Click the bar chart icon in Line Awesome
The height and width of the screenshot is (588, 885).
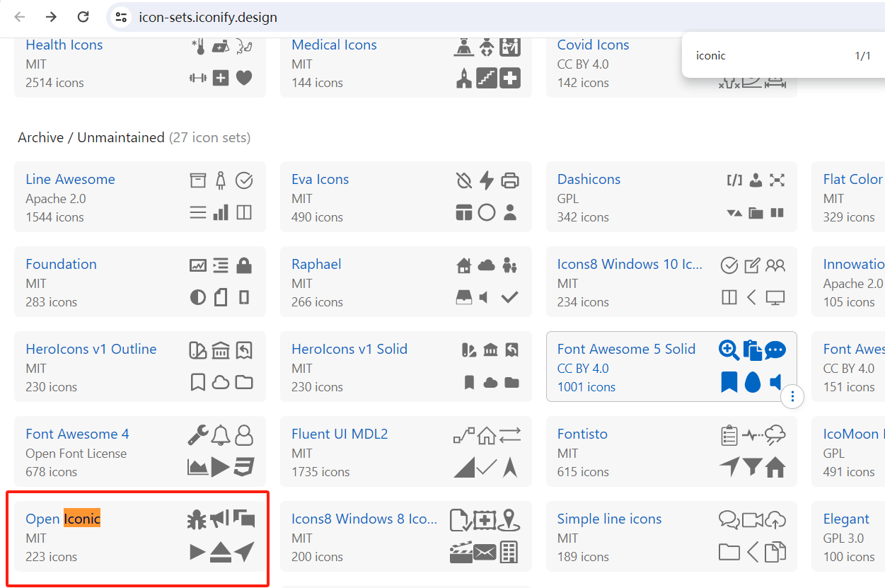[x=221, y=212]
